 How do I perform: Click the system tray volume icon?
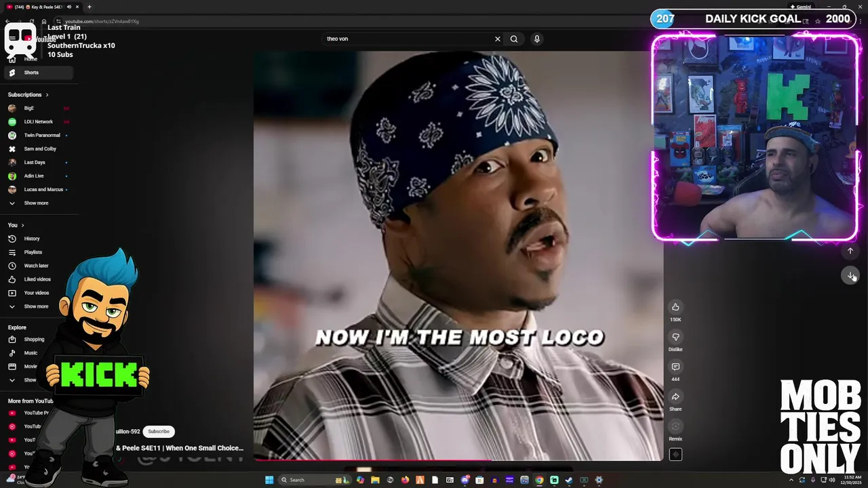pos(832,480)
